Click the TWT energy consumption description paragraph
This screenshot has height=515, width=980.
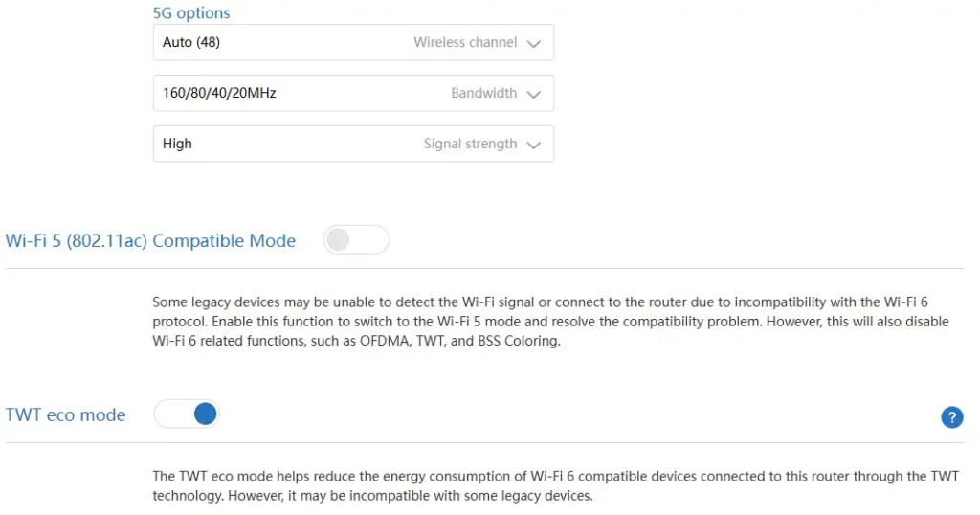point(556,485)
